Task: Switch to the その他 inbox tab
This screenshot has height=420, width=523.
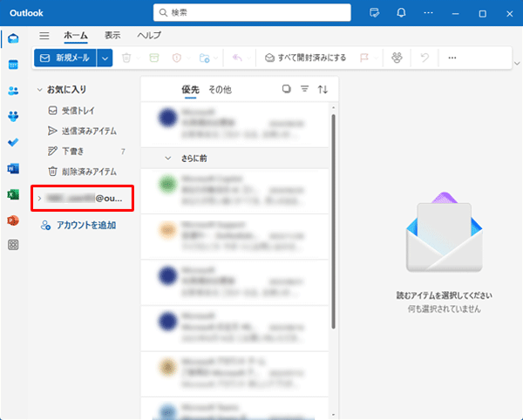Action: point(221,90)
